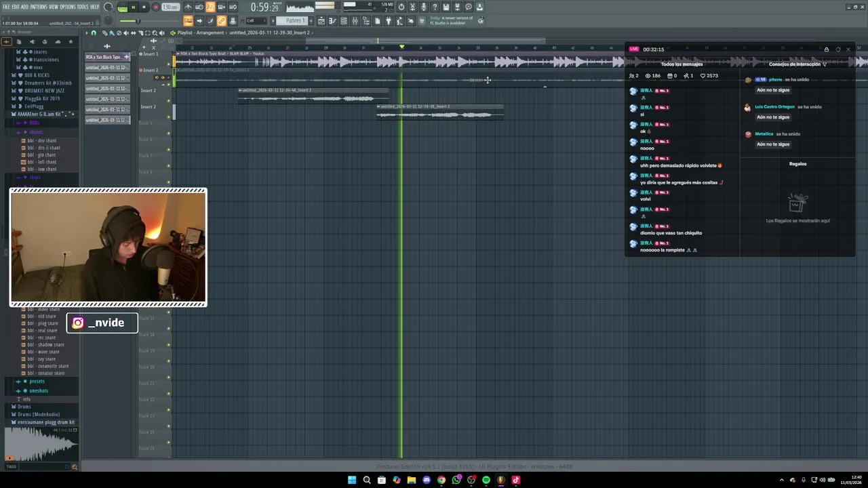Toggle the highlighted link/chain button
The width and height of the screenshot is (868, 488).
pyautogui.click(x=222, y=20)
